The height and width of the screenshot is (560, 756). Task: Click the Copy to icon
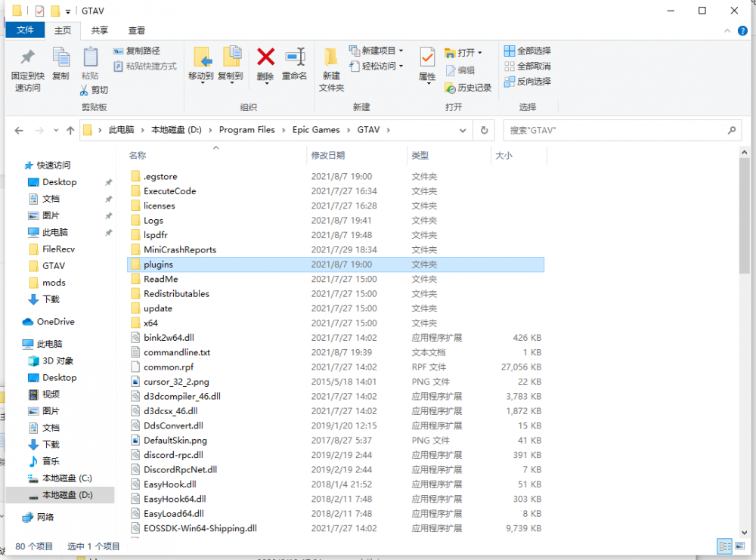[x=231, y=57]
